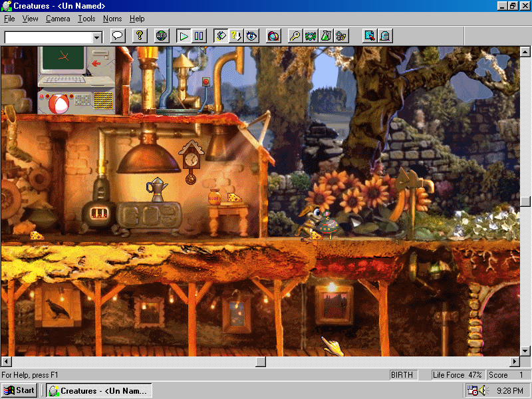Click the Creatures taskbar button

click(x=98, y=390)
